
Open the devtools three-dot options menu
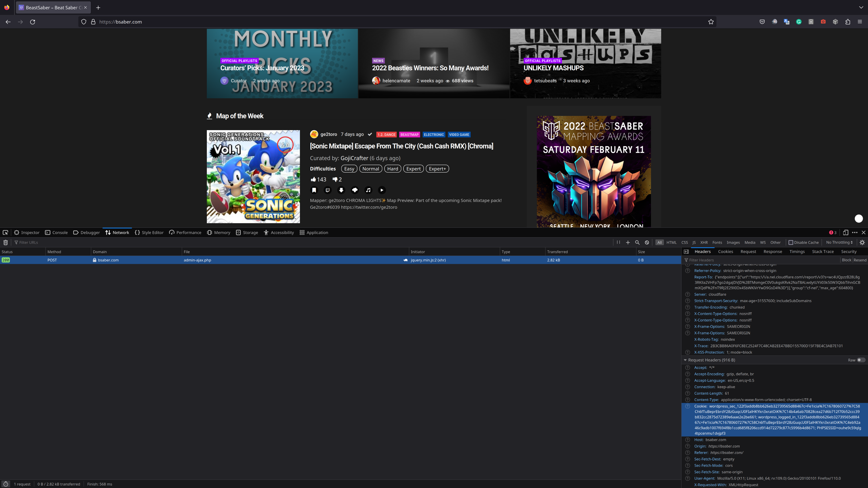pos(854,232)
